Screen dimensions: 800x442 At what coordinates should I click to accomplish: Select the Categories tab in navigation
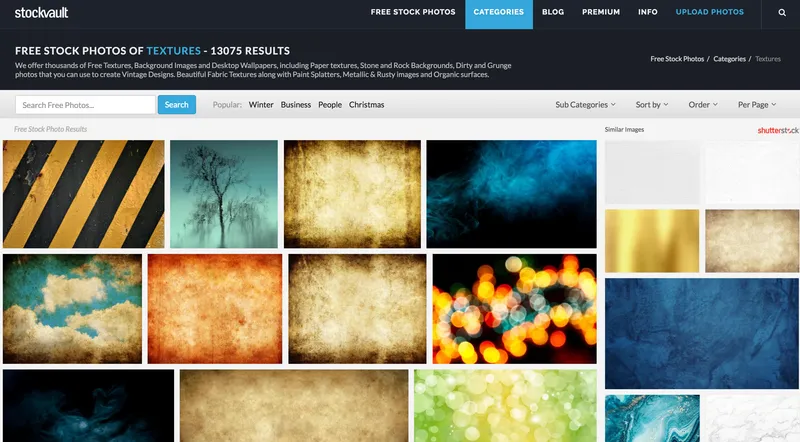[x=498, y=14]
